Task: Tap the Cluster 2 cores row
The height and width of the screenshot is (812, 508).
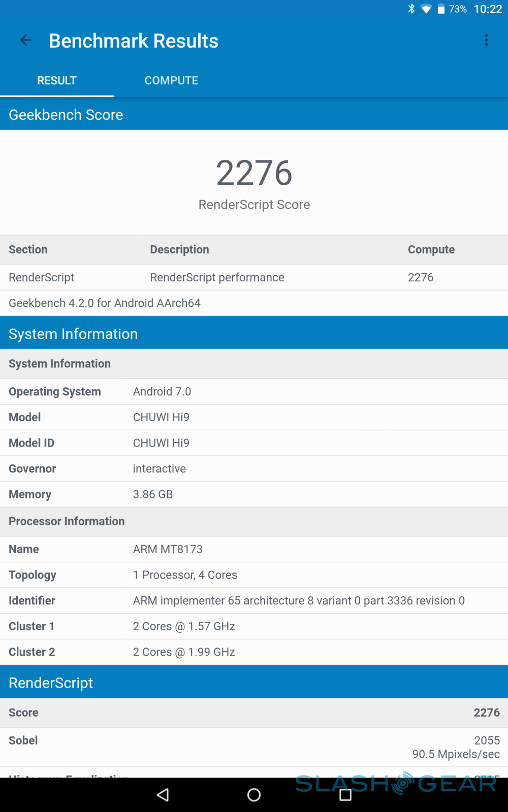Action: [x=254, y=652]
